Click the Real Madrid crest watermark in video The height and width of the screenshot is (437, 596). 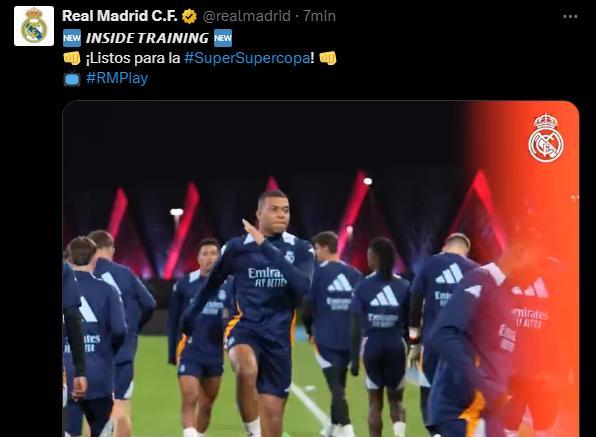tap(546, 138)
